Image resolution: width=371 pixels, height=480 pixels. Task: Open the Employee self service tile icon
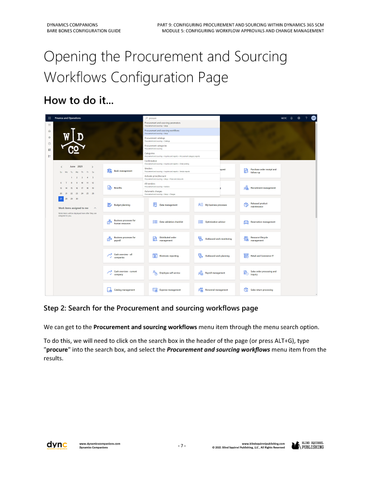coord(155,273)
